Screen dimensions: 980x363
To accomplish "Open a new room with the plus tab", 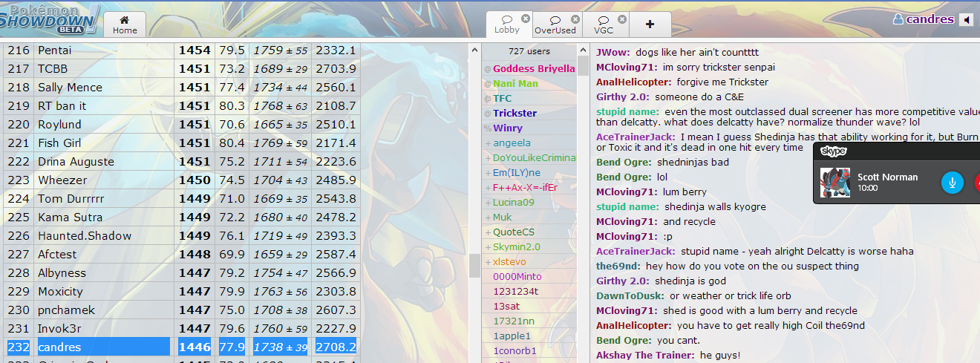I will point(650,24).
